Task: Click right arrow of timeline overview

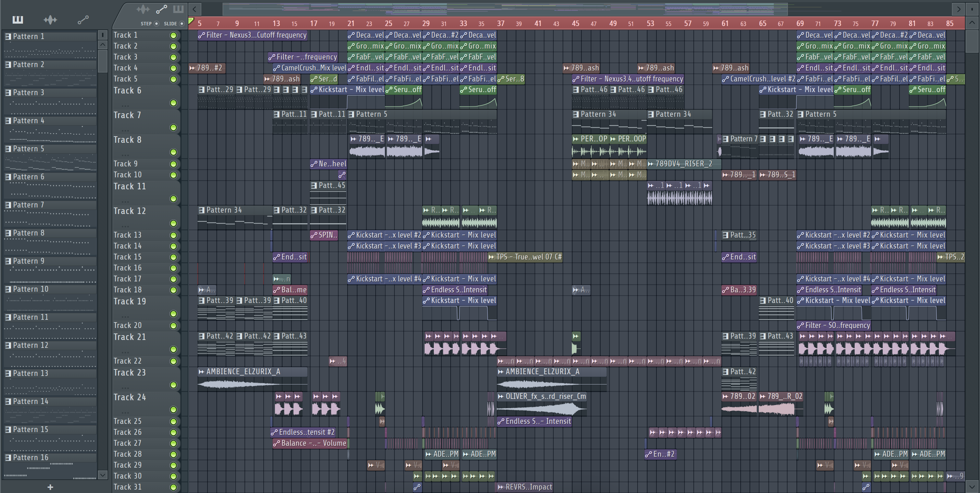Action: [x=959, y=9]
